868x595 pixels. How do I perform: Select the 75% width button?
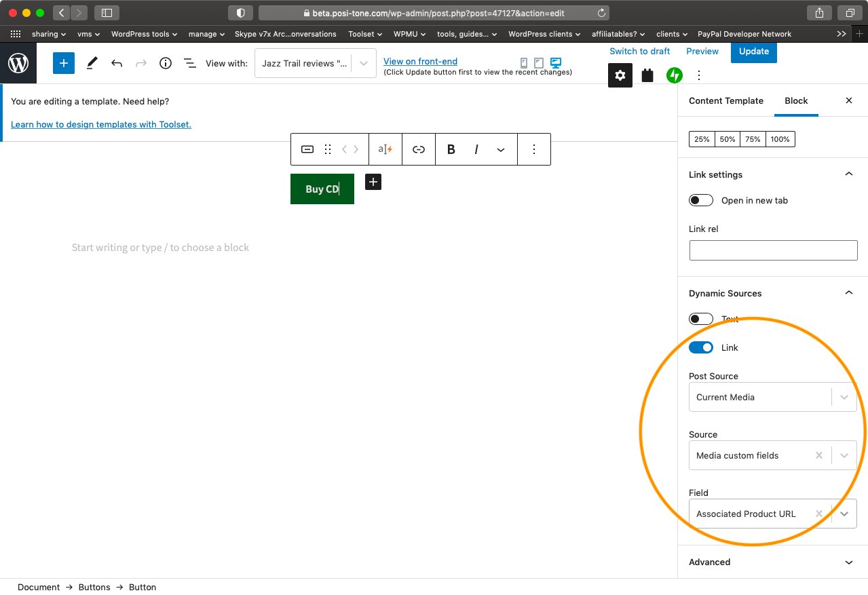[752, 139]
